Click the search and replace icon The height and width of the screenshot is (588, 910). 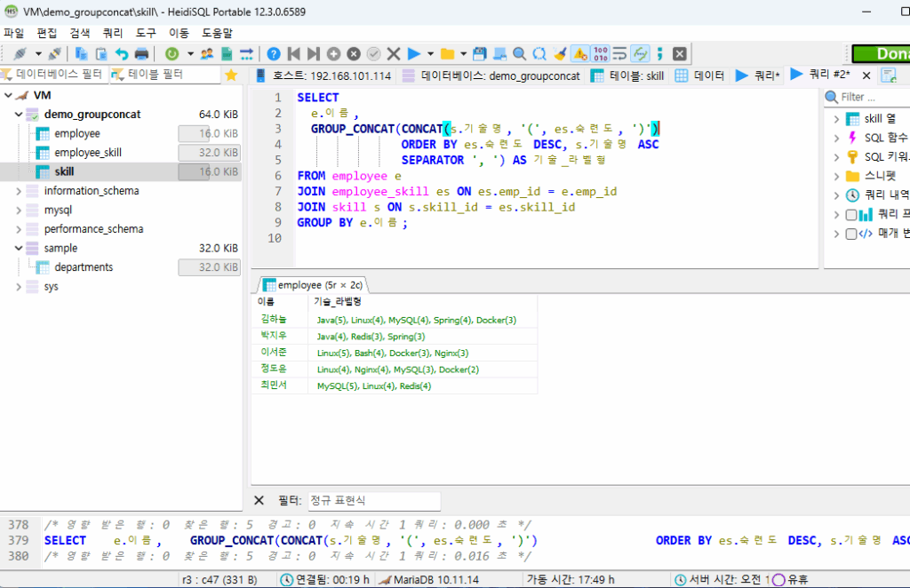click(x=539, y=54)
